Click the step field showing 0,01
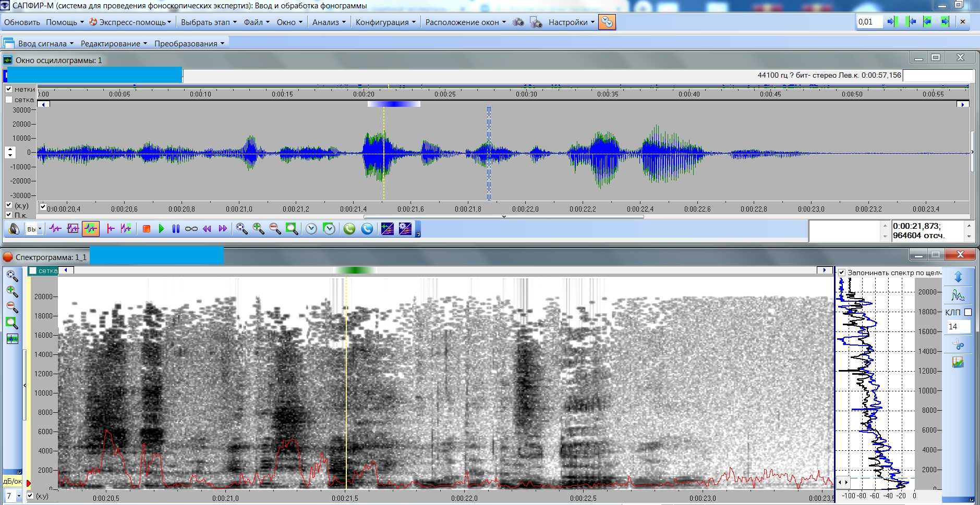The width and height of the screenshot is (980, 505). tap(869, 22)
